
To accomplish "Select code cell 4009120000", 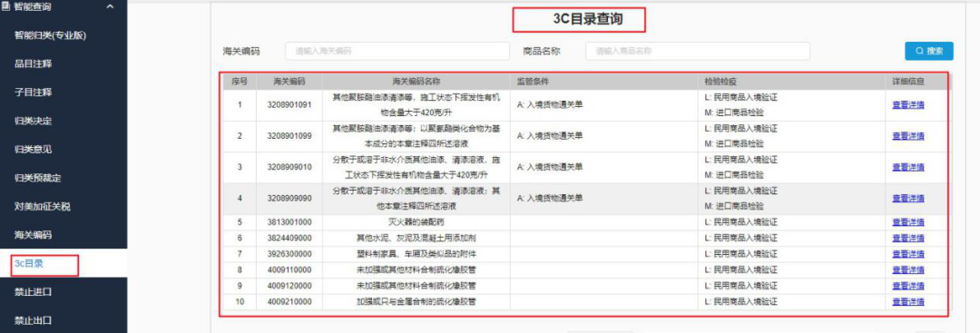I will point(289,286).
